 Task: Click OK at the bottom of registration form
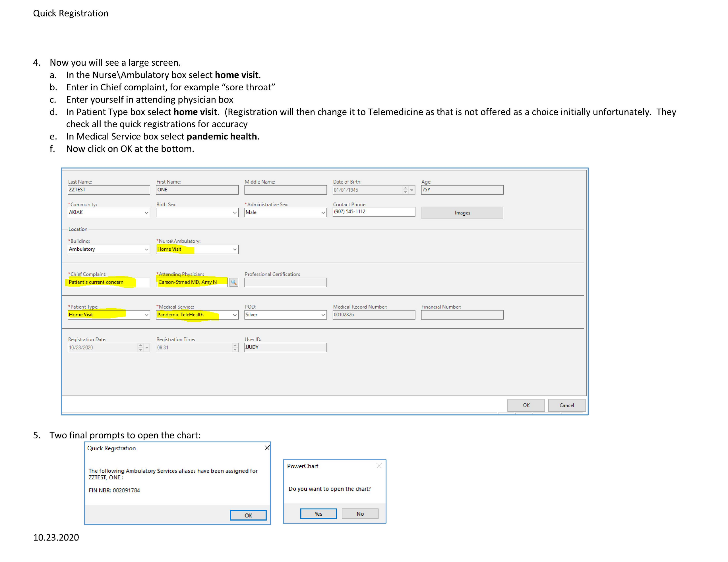click(526, 405)
